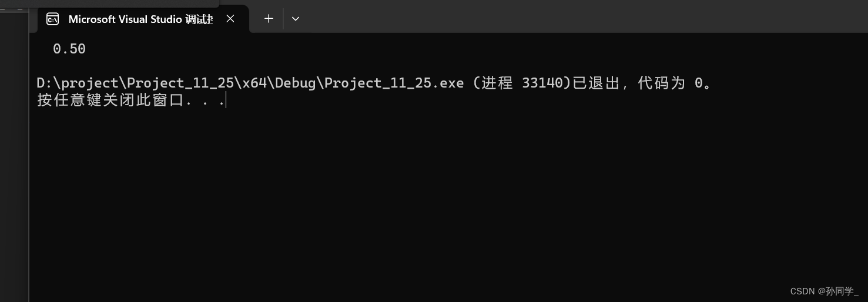Viewport: 868px width, 302px height.
Task: Click the 进程 word in the output line
Action: (497, 83)
